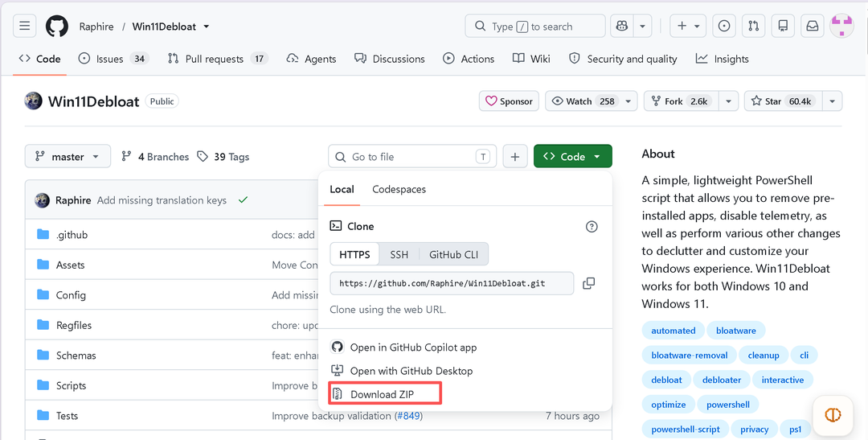Open the Copilot chat icon
868x440 pixels.
click(621, 26)
